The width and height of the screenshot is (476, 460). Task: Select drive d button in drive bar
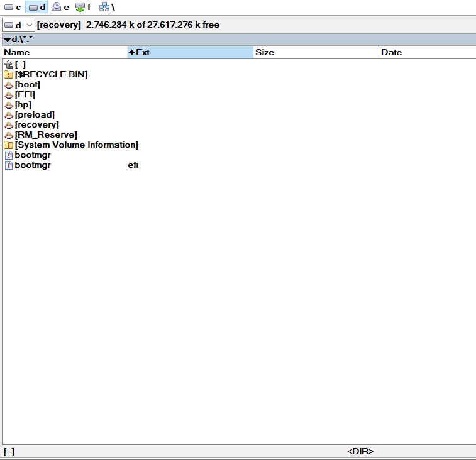[x=36, y=8]
